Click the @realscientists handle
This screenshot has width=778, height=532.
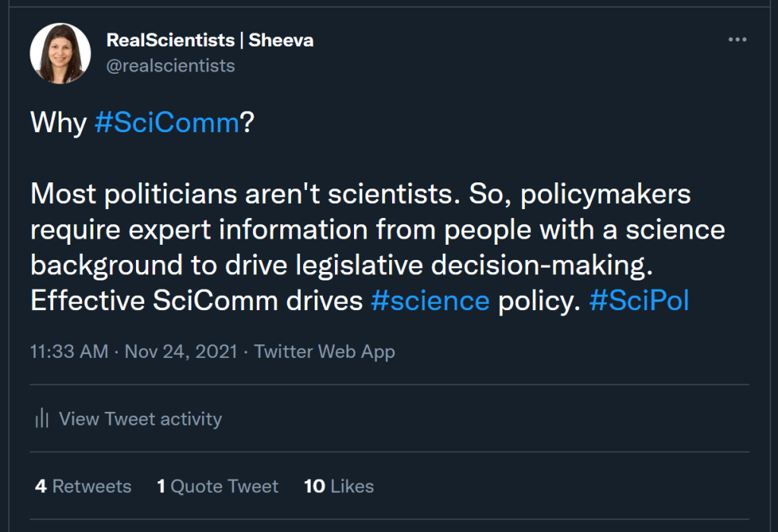coord(169,65)
